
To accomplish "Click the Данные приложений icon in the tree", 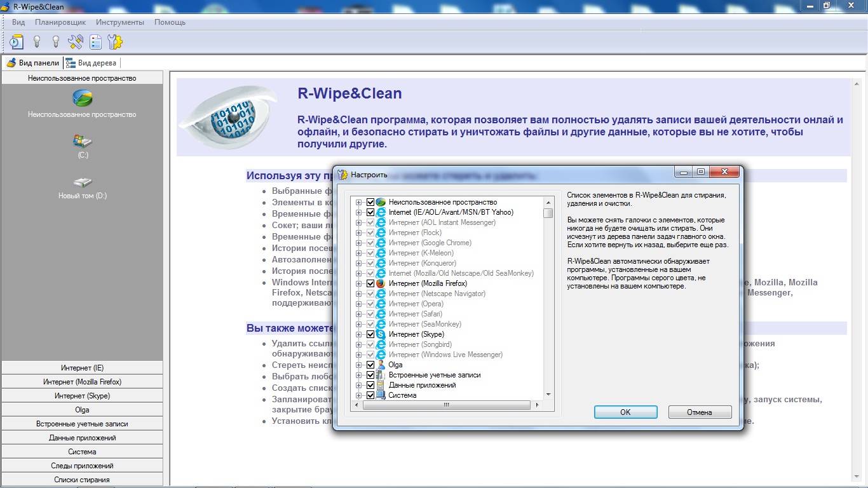I will [x=381, y=385].
